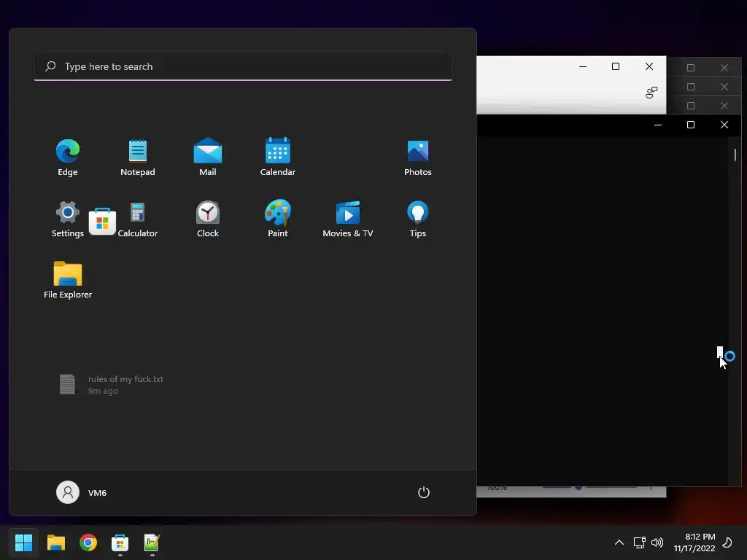This screenshot has height=560, width=747.
Task: Launch Notepad from pinned apps
Action: coord(138,157)
